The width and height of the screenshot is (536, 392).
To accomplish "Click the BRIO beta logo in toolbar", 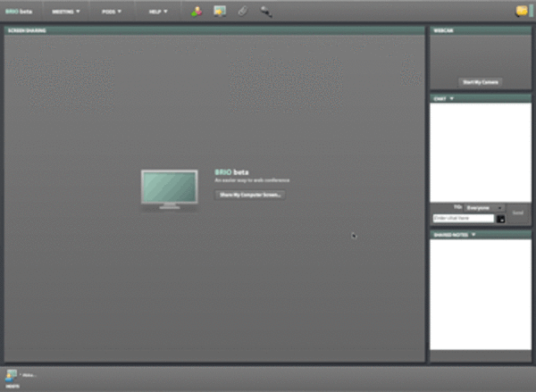I will 19,12.
